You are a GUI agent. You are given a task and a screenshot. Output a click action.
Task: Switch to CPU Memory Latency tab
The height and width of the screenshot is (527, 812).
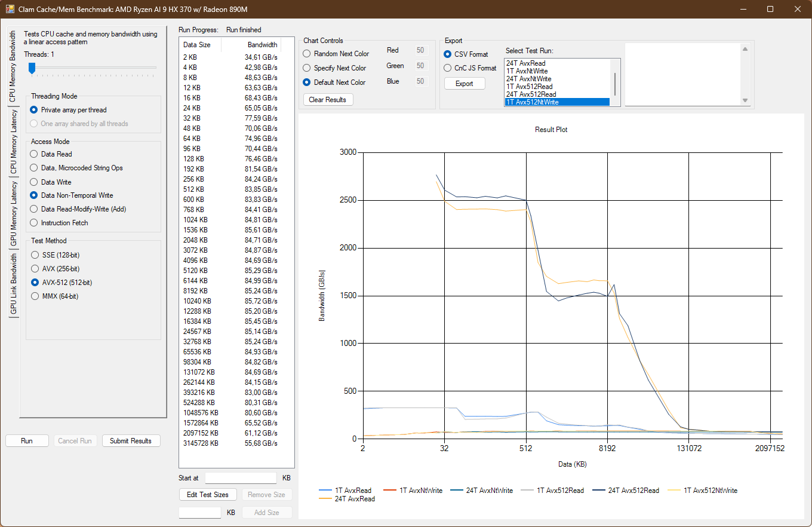click(x=14, y=142)
